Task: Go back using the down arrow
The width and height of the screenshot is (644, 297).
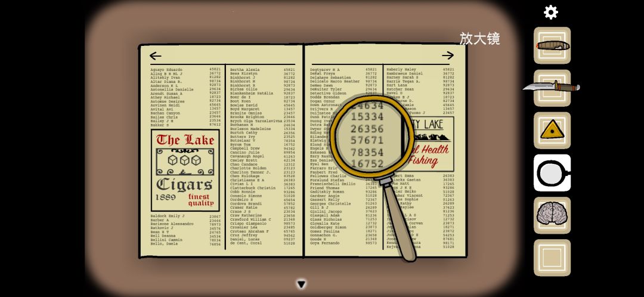Action: (302, 284)
